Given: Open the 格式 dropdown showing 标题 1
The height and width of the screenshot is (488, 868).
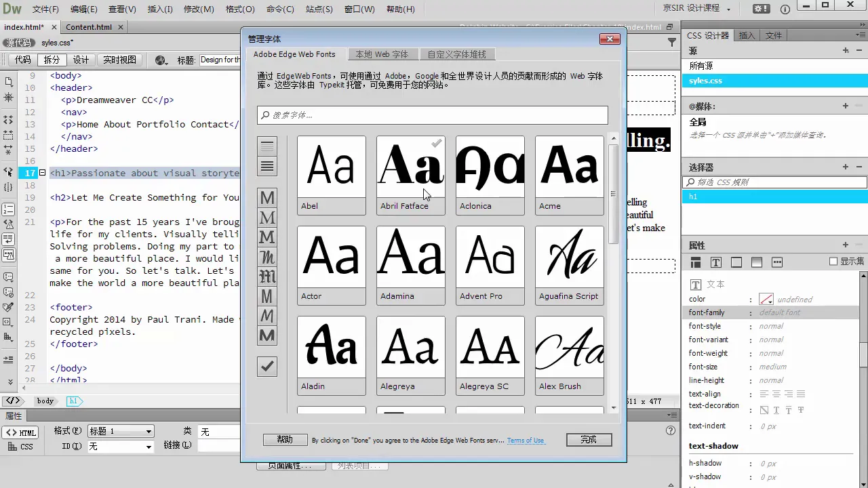Looking at the screenshot, I should point(121,431).
